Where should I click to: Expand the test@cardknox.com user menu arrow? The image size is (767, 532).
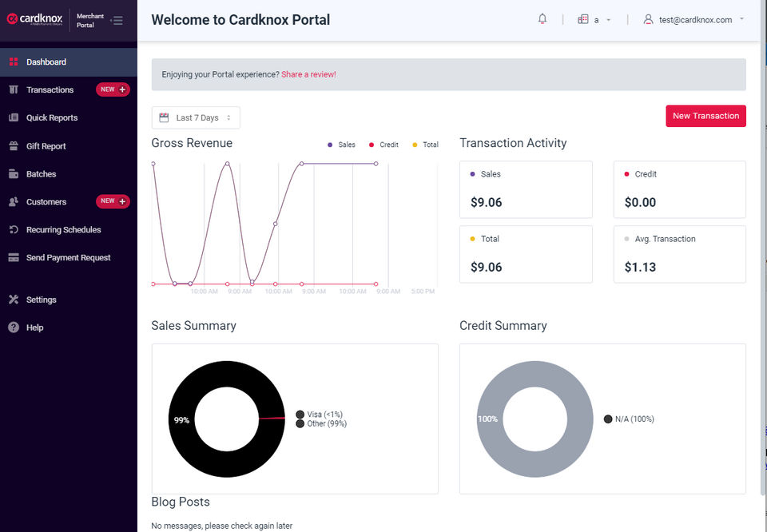(x=741, y=19)
